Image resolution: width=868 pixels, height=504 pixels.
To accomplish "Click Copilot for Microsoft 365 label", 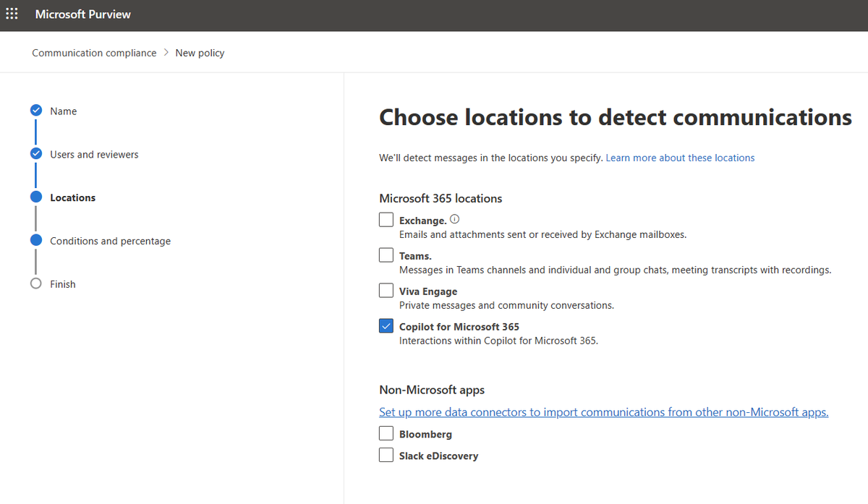I will 459,327.
